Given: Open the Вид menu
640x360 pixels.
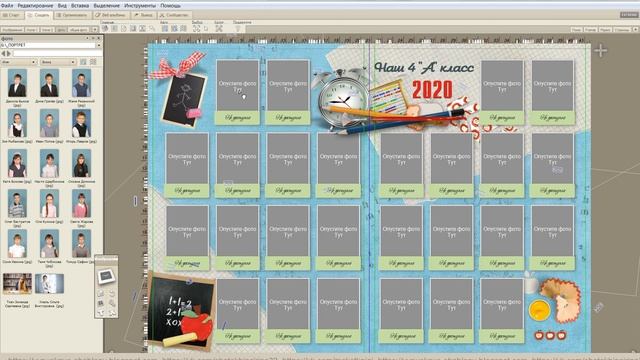Looking at the screenshot, I should pyautogui.click(x=62, y=6).
